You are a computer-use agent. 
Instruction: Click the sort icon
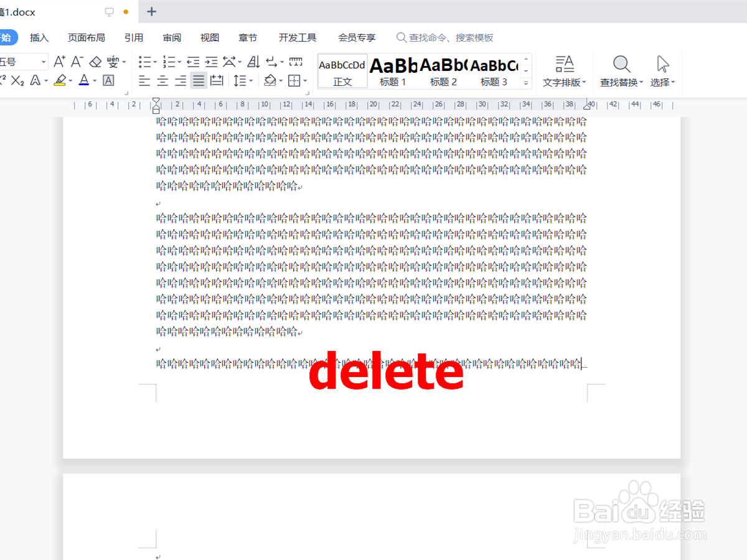coord(253,62)
